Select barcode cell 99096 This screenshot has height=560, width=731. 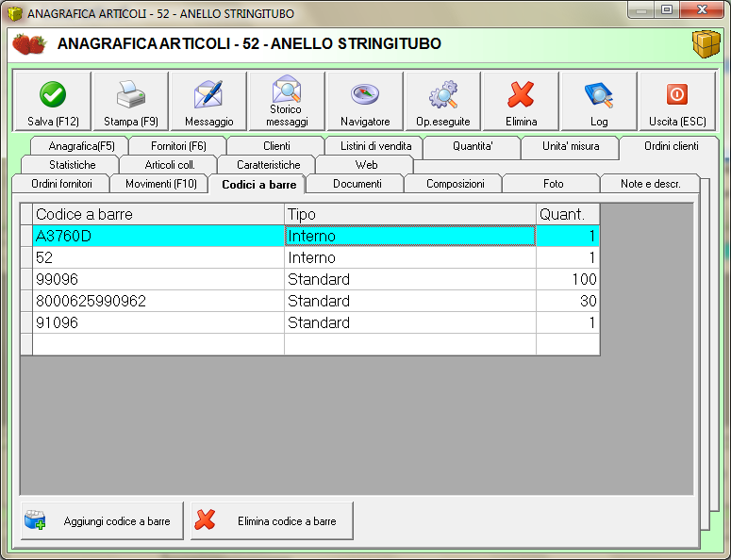click(x=158, y=279)
